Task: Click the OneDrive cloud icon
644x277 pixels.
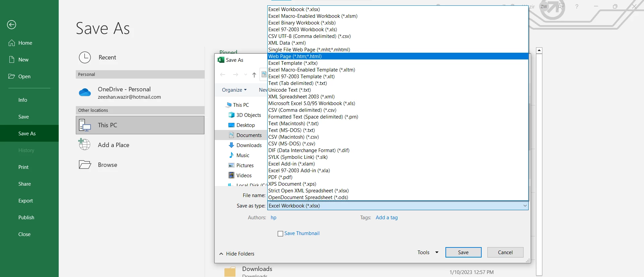Action: point(85,92)
